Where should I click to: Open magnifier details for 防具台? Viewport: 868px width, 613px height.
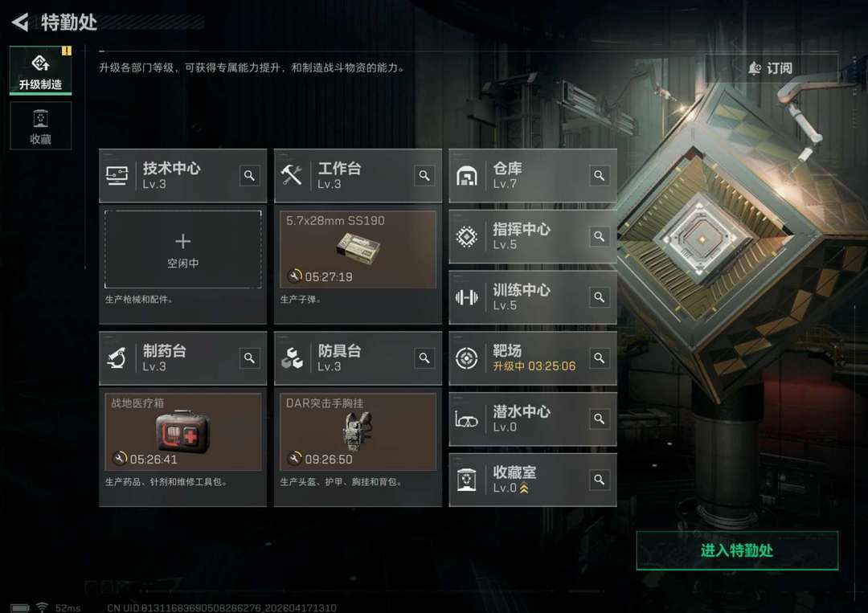tap(424, 358)
